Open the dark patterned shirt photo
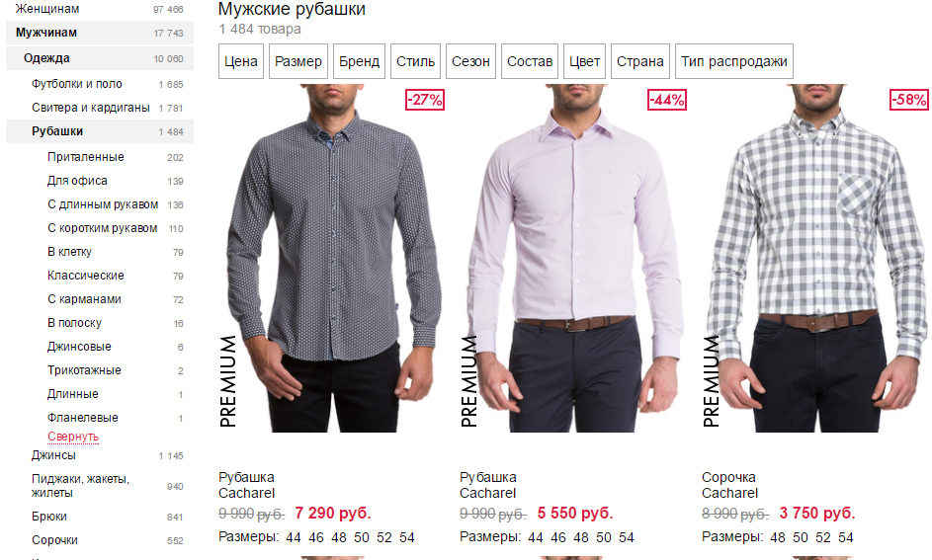The width and height of the screenshot is (932, 560). (x=333, y=259)
